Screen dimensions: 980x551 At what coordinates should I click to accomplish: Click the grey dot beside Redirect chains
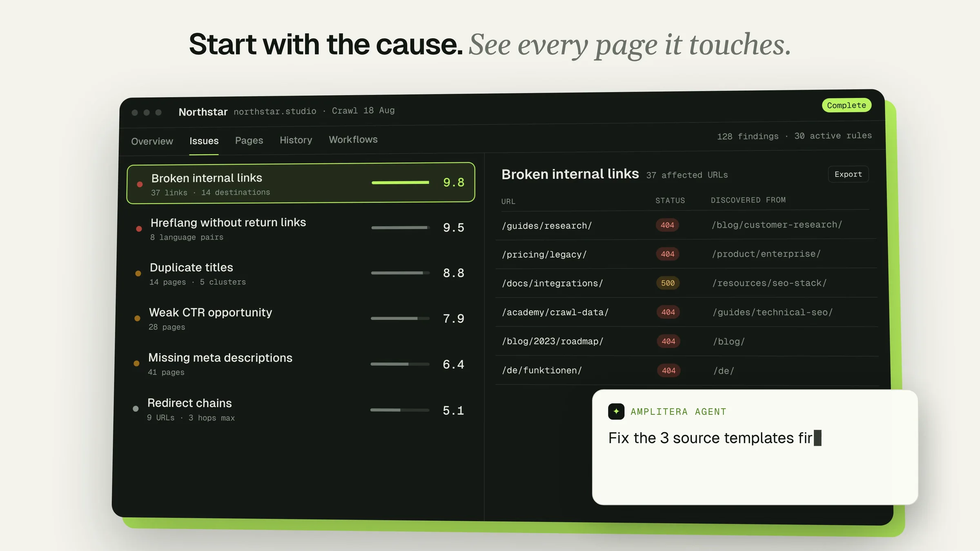tap(136, 409)
